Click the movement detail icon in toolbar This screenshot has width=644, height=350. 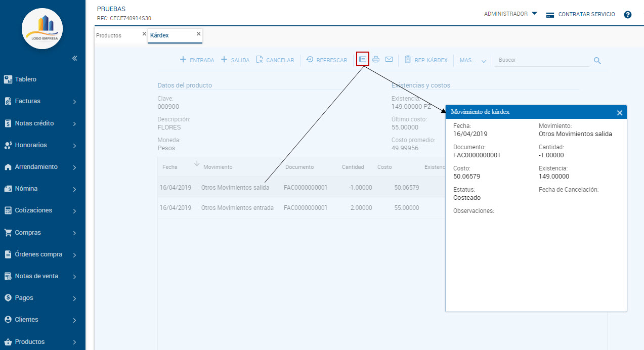coord(363,59)
